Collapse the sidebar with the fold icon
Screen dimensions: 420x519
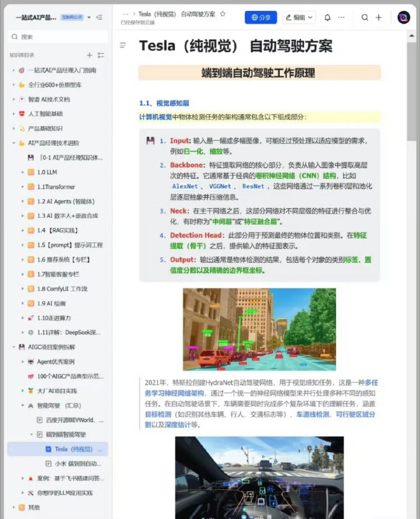tap(99, 17)
